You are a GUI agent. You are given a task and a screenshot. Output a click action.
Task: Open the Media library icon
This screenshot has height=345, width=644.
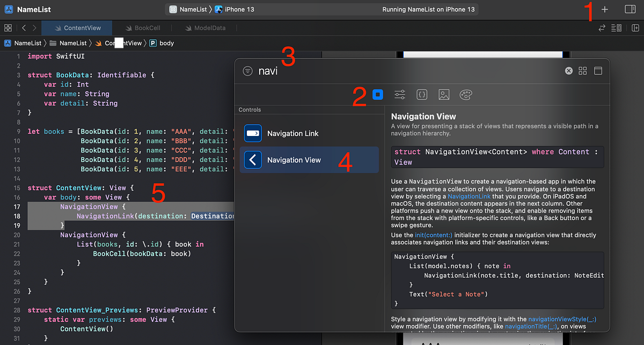tap(444, 94)
